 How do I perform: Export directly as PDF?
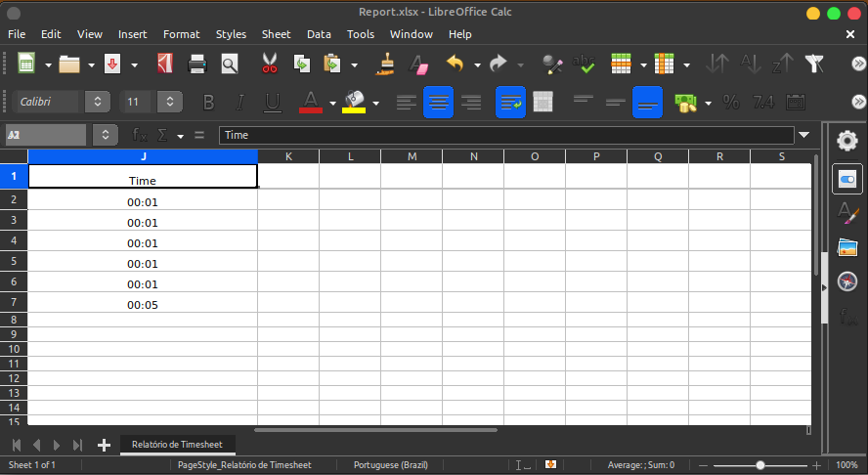164,65
